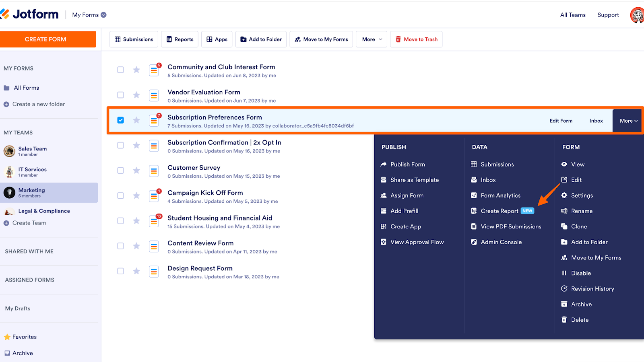Click Reports in the toolbar

point(180,39)
